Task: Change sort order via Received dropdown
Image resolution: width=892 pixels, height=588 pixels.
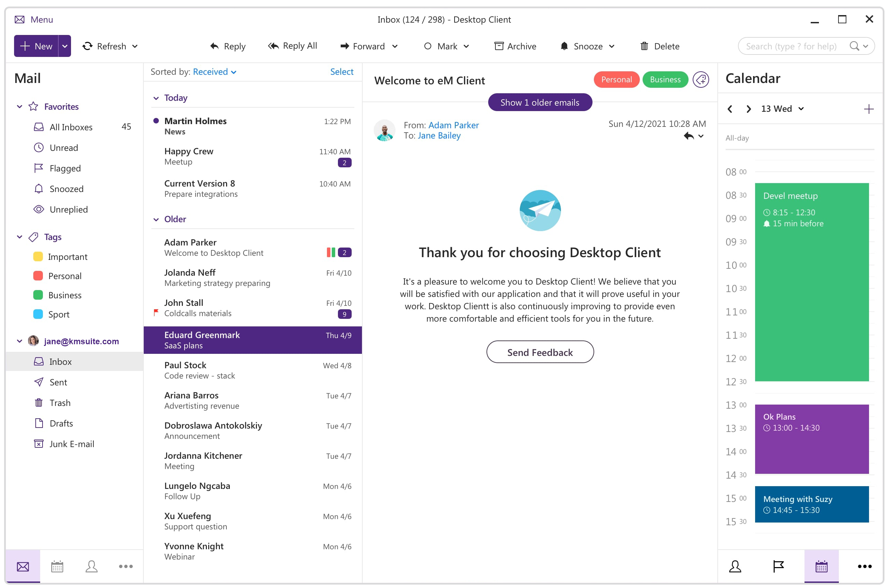Action: (215, 72)
